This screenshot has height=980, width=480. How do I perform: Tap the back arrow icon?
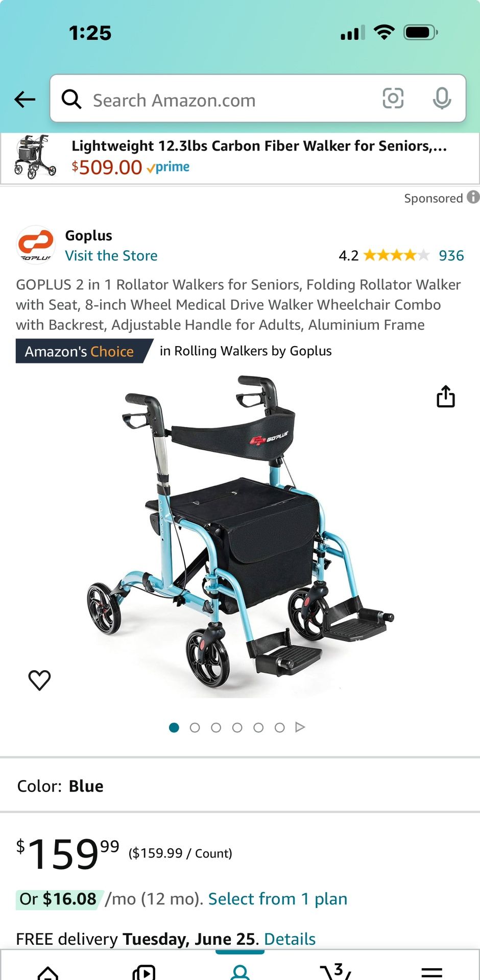point(25,99)
